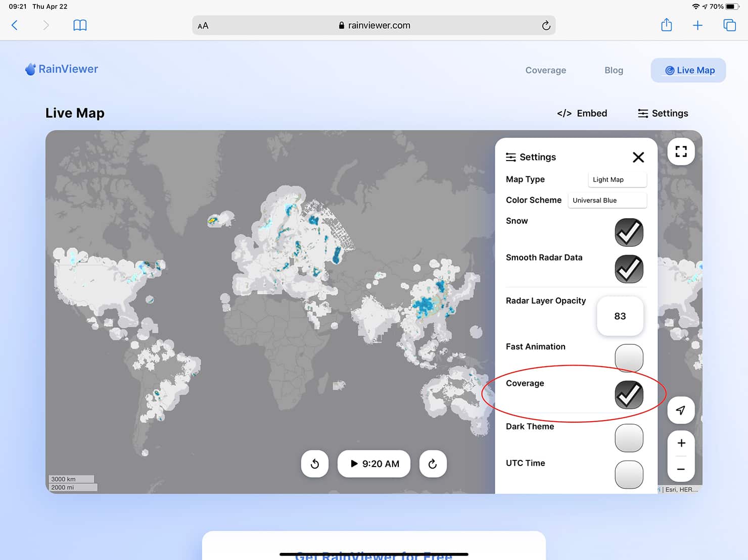748x560 pixels.
Task: Tap the locate me arrow icon
Action: point(681,411)
